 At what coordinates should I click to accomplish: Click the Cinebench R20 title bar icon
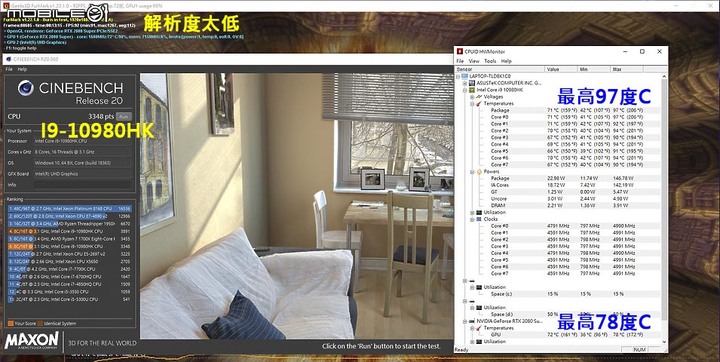point(8,59)
